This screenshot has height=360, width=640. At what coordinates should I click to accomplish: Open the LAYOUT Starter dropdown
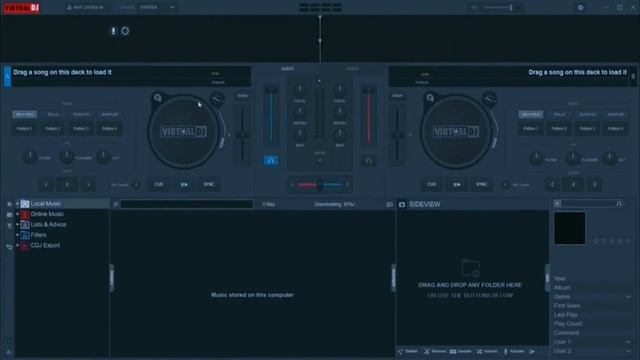157,7
